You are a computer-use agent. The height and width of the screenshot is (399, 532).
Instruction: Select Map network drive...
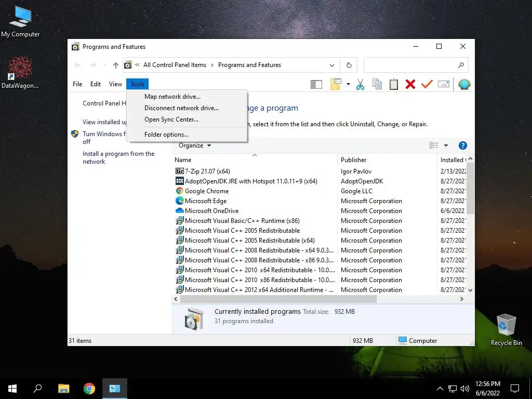point(187,97)
